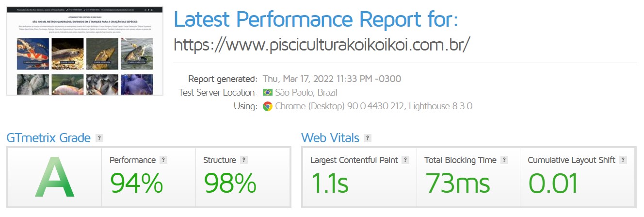Click the Largest Contentful Paint help icon

tap(405, 160)
